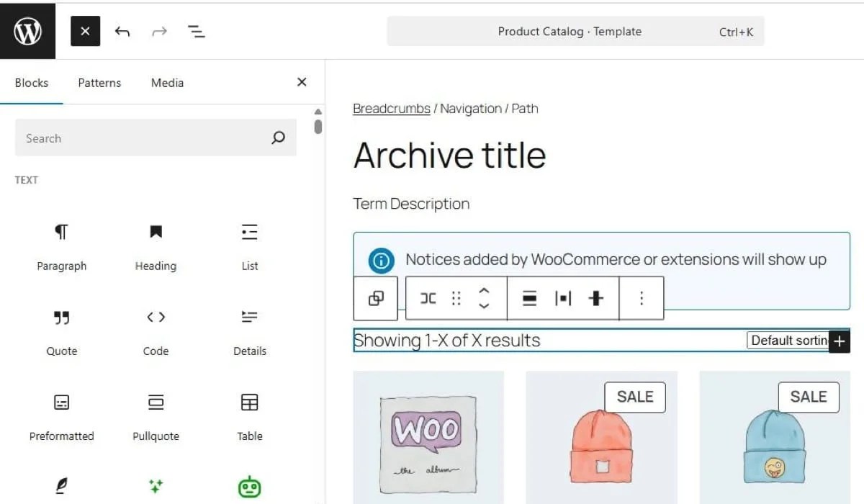864x504 pixels.
Task: Toggle the WordPress logo back button
Action: (27, 31)
